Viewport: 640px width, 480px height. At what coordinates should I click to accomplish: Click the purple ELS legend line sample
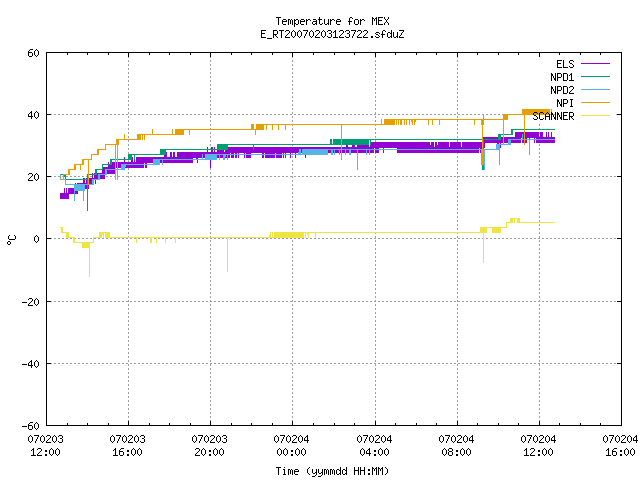595,64
